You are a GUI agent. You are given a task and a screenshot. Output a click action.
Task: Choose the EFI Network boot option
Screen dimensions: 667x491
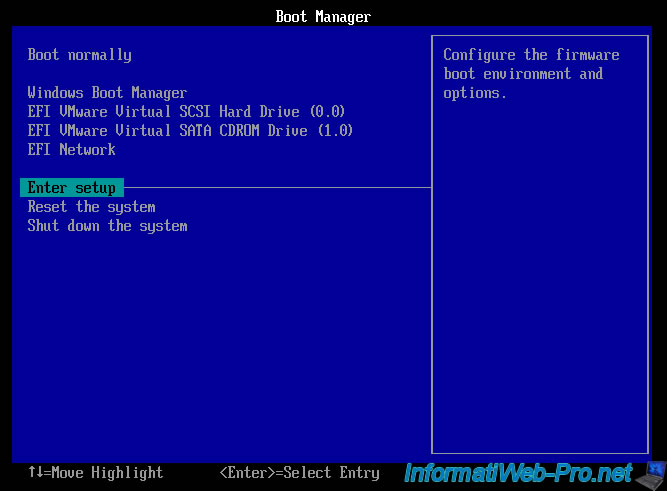click(71, 149)
